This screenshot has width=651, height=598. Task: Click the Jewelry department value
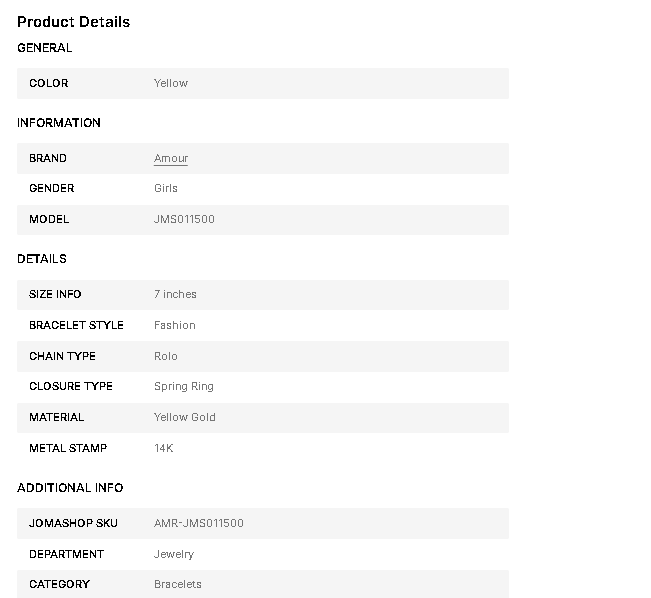coord(174,554)
